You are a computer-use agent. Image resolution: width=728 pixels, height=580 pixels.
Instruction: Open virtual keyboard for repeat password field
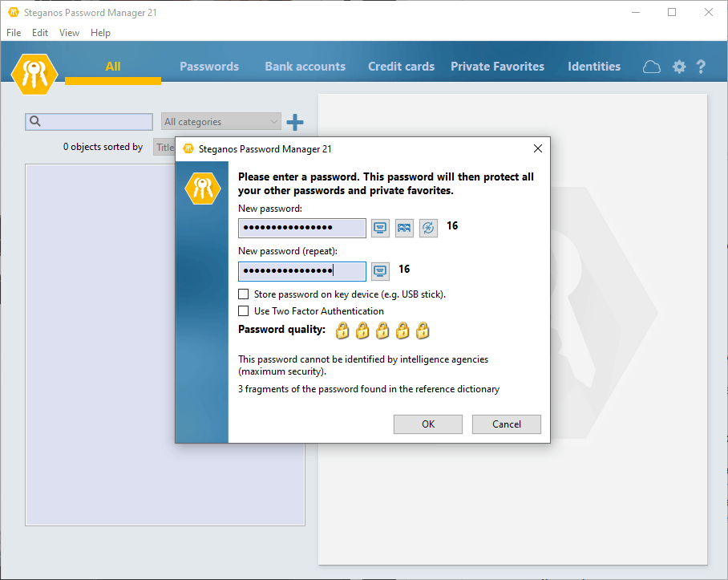tap(380, 271)
